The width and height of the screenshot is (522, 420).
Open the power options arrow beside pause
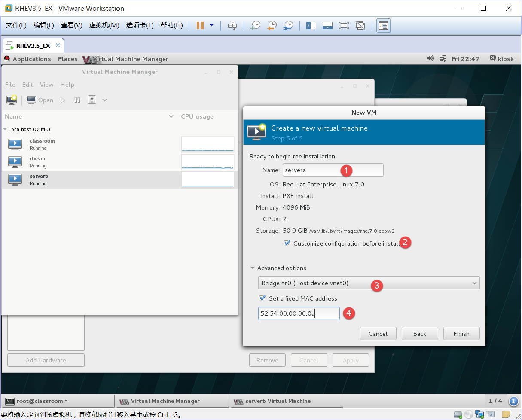tap(211, 25)
